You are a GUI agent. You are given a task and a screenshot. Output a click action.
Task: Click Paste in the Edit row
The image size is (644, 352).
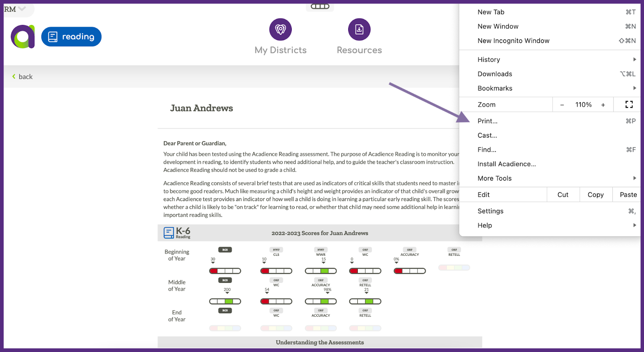click(x=627, y=195)
